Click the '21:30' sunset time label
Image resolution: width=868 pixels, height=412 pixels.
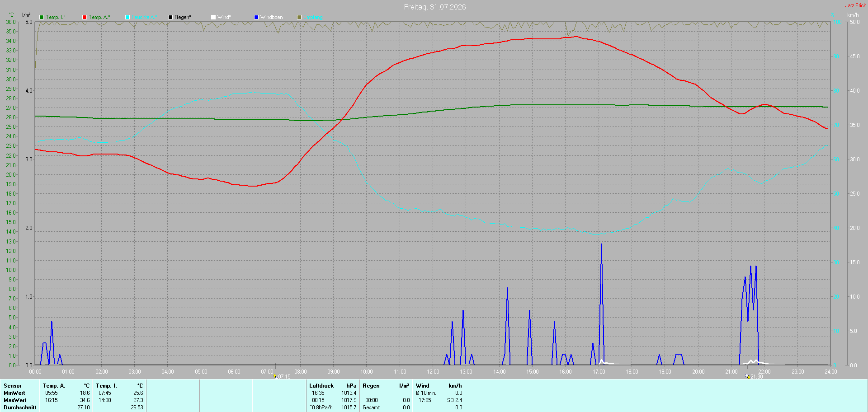757,377
